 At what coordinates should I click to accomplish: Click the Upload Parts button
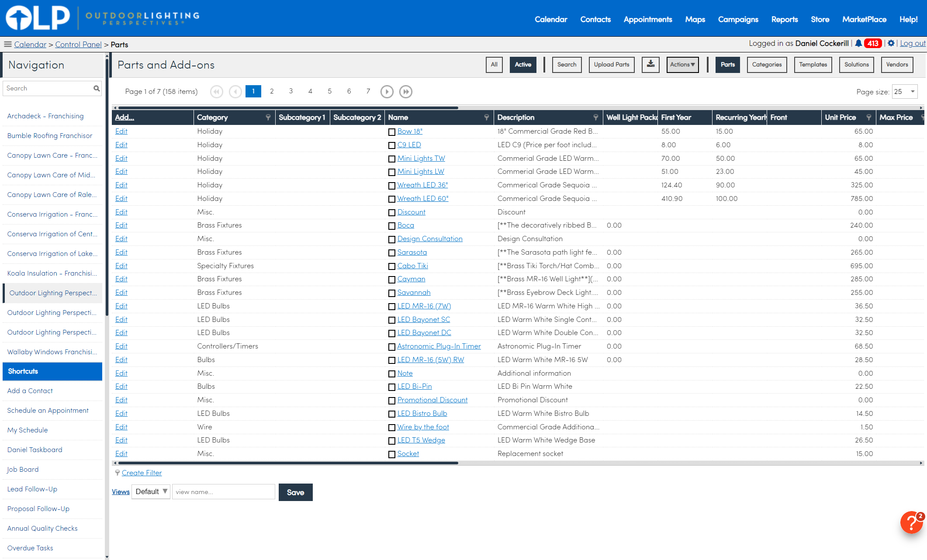click(x=612, y=65)
